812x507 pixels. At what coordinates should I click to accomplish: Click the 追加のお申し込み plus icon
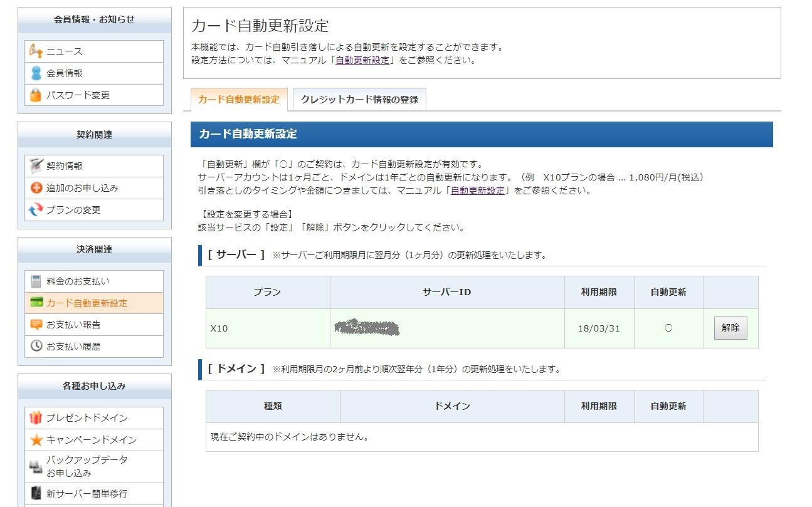pos(36,188)
